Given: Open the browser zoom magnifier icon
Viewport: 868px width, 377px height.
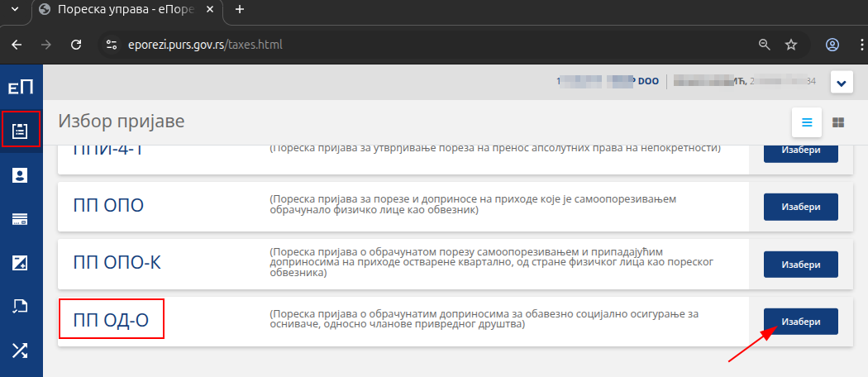Looking at the screenshot, I should tap(765, 45).
